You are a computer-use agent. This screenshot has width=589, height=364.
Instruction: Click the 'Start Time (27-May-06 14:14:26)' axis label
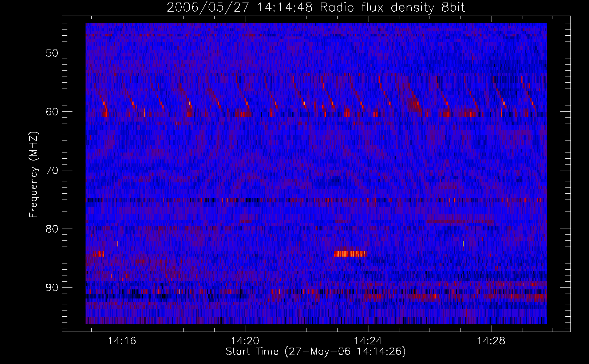(x=316, y=352)
